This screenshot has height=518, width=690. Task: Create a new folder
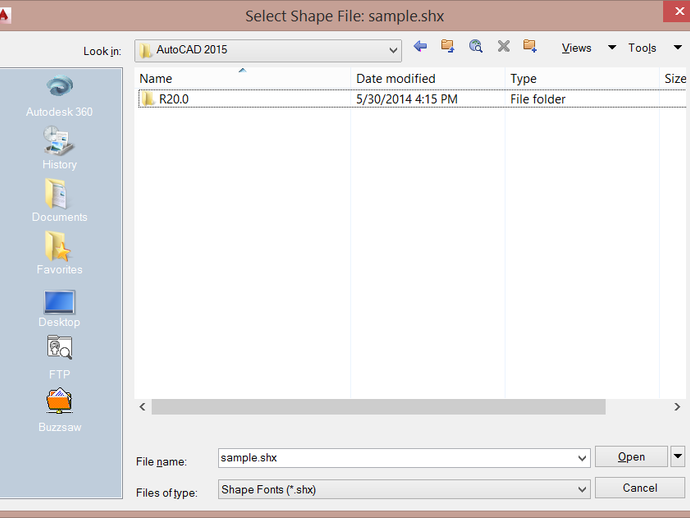click(x=530, y=46)
